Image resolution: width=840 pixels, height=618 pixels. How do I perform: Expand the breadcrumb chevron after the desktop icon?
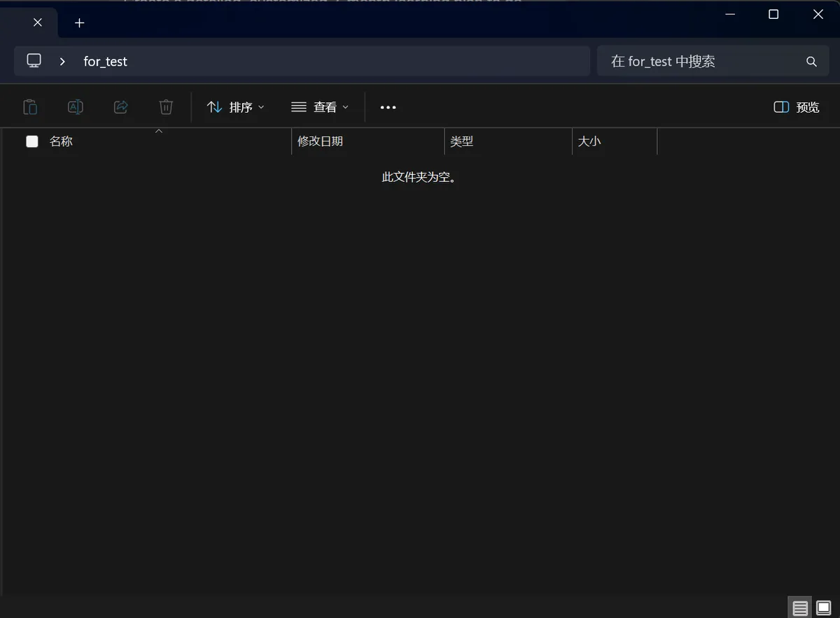(x=62, y=61)
